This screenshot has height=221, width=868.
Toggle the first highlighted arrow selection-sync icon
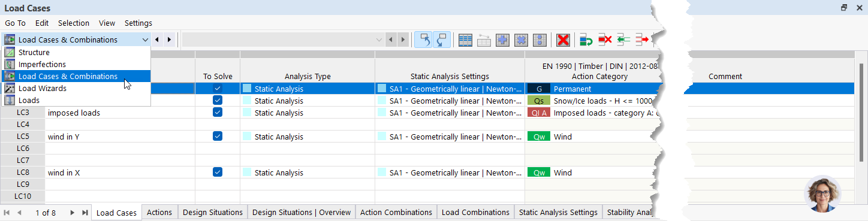(423, 40)
